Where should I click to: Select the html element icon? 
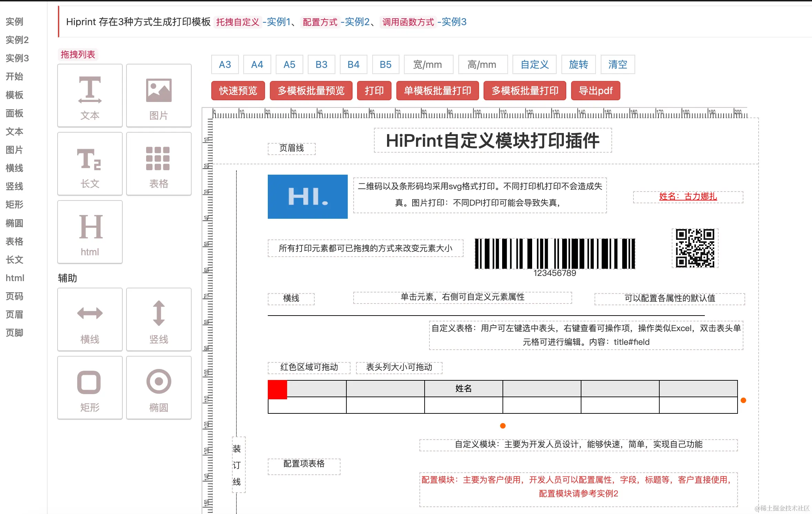tap(90, 227)
